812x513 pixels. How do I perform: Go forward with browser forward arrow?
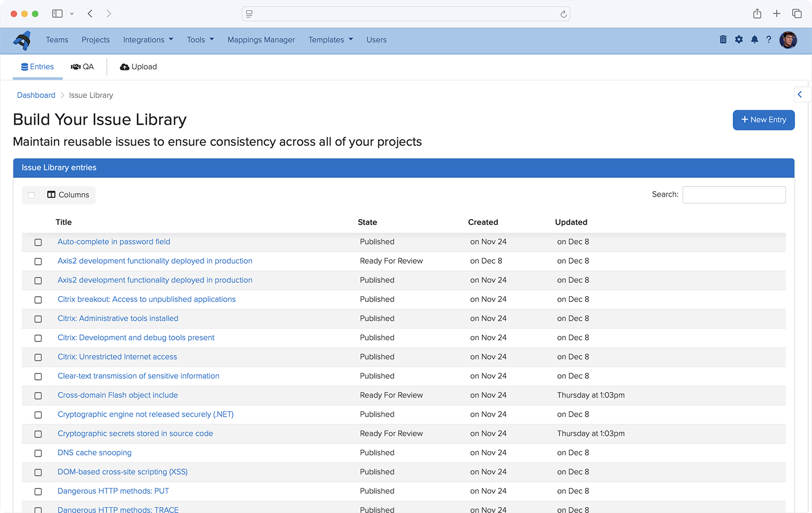point(109,14)
